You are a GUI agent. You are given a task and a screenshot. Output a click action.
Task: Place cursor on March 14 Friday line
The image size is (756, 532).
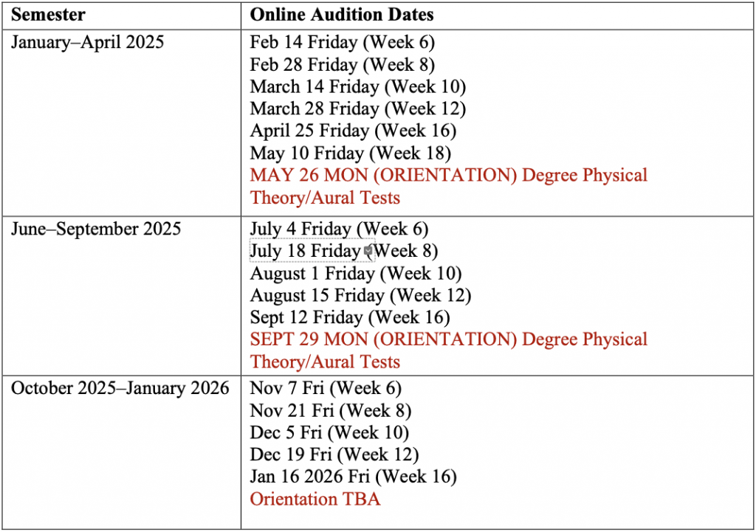pyautogui.click(x=358, y=87)
